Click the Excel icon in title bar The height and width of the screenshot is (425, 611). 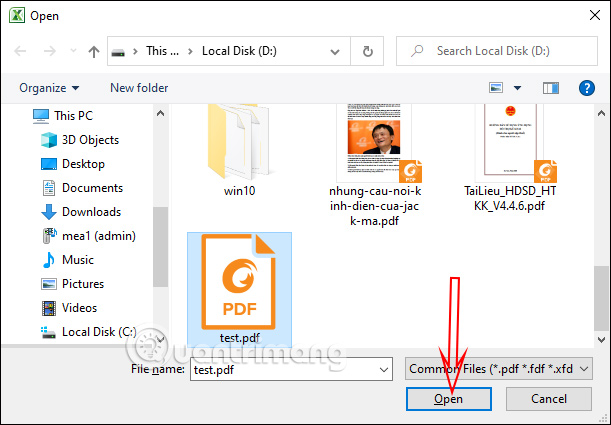[x=16, y=16]
